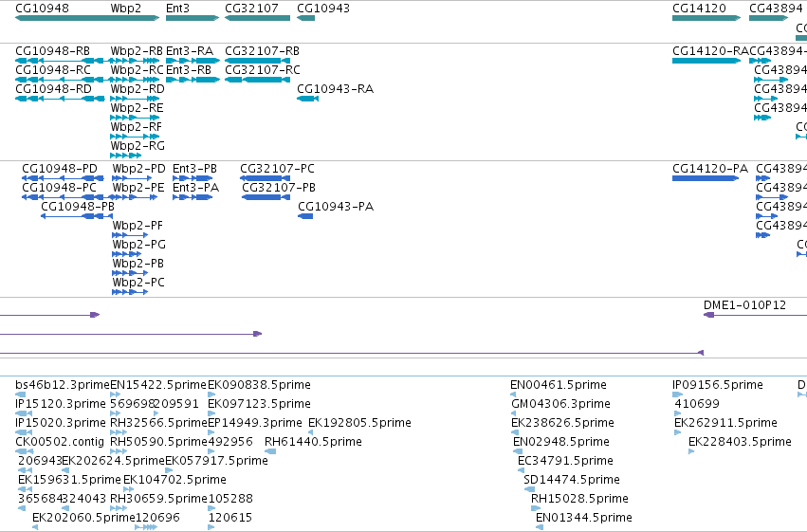Screen dimensions: 807x532
Task: Click the Wbp2-RB transcript label
Action: [x=137, y=51]
